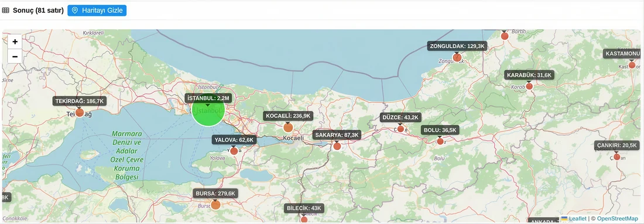The image size is (644, 224).
Task: Click the Bolu marker dot
Action: click(440, 142)
